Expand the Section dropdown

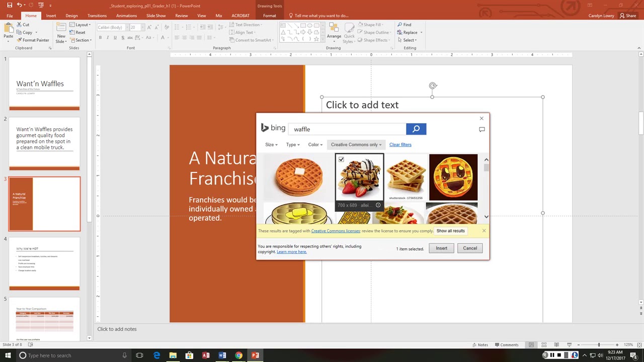coord(81,40)
